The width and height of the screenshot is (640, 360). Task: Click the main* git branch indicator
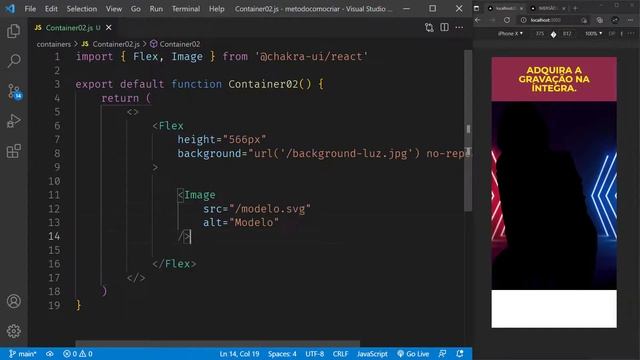(x=23, y=354)
